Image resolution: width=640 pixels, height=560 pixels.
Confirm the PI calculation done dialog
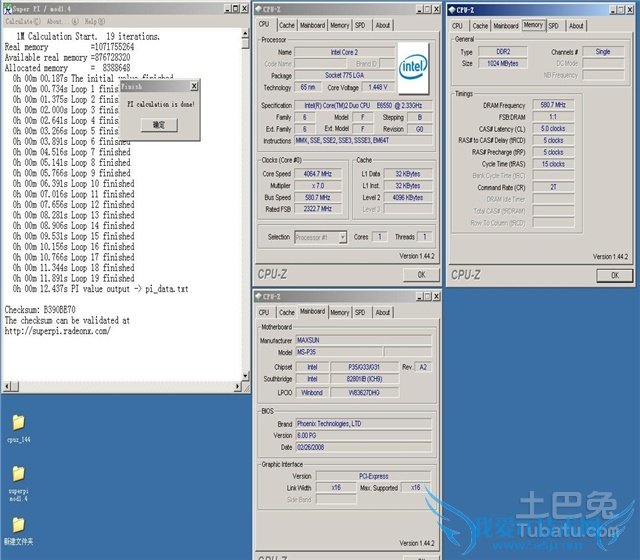159,125
